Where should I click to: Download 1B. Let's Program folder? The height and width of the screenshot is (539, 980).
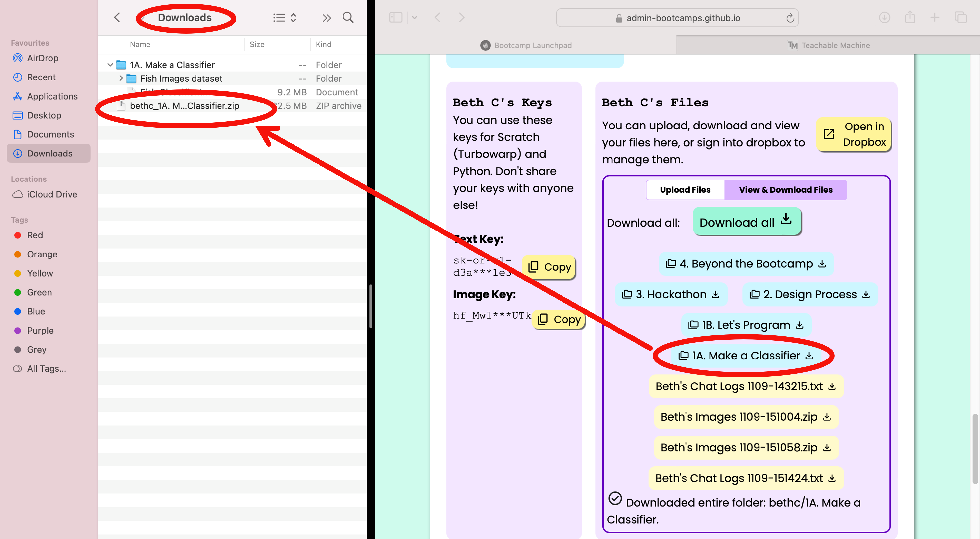point(746,325)
